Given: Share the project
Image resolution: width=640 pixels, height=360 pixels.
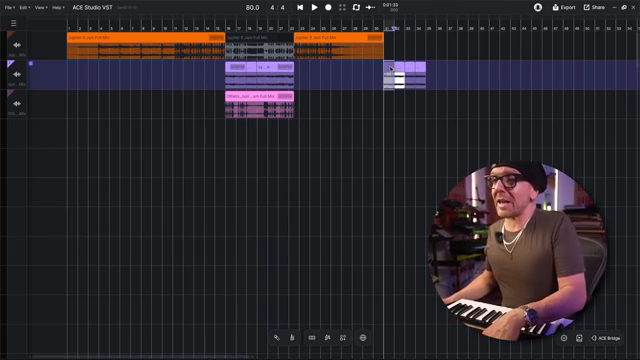Looking at the screenshot, I should 594,7.
